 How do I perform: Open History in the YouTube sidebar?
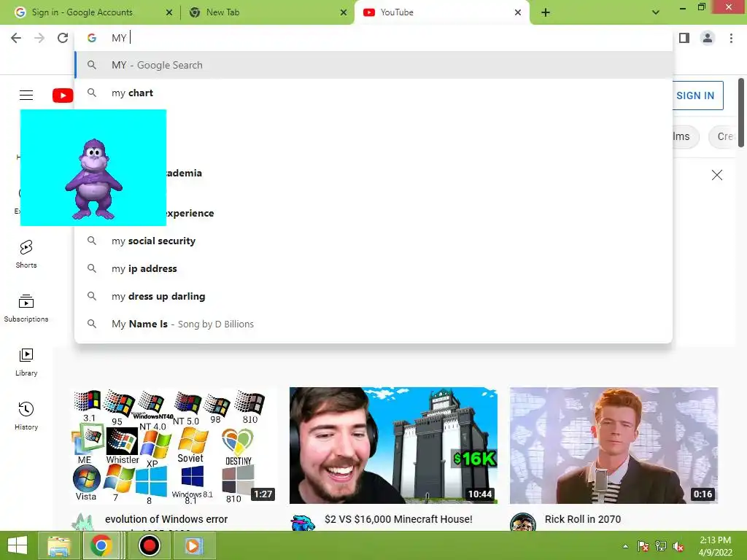[x=26, y=416]
